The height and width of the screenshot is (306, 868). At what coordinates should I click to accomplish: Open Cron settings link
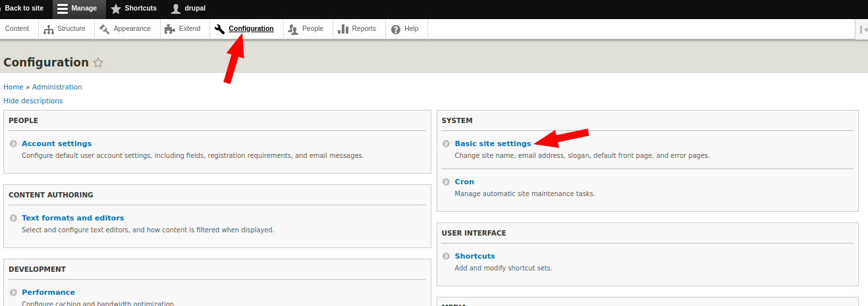tap(464, 182)
